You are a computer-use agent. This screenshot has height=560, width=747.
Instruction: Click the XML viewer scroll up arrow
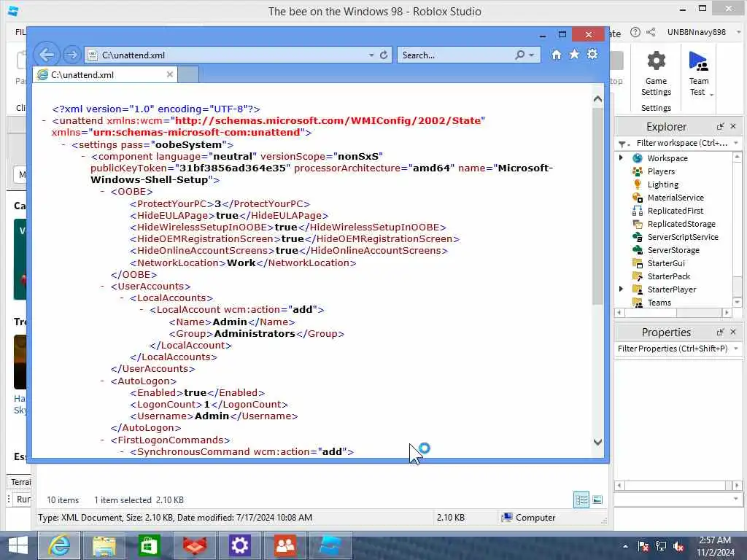[x=597, y=99]
